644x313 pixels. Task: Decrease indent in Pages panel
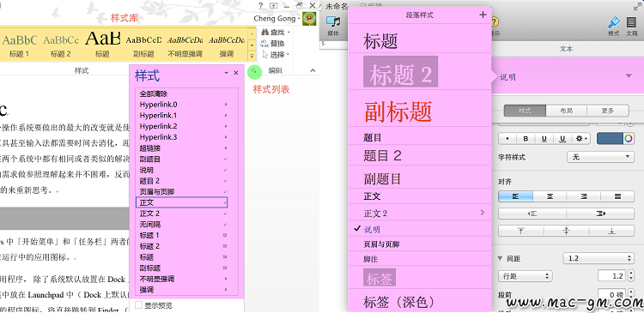[532, 214]
